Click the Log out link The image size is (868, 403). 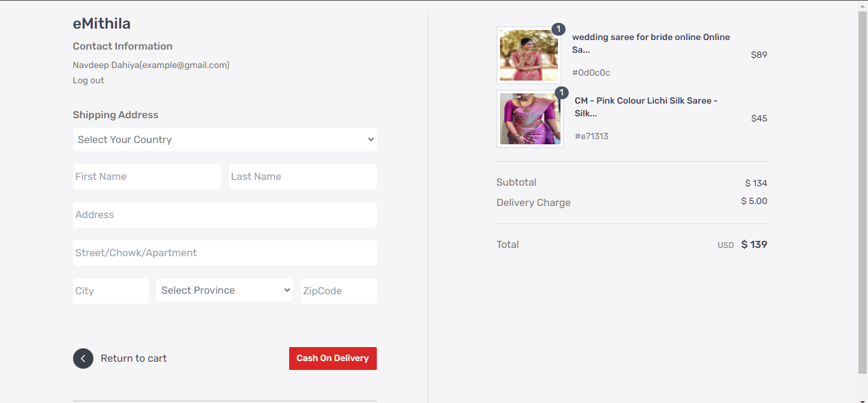(x=88, y=80)
